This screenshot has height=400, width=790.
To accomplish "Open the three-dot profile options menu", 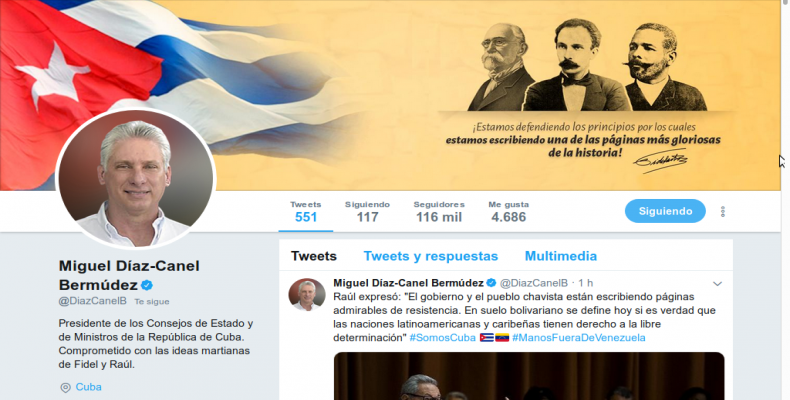I will 722,212.
